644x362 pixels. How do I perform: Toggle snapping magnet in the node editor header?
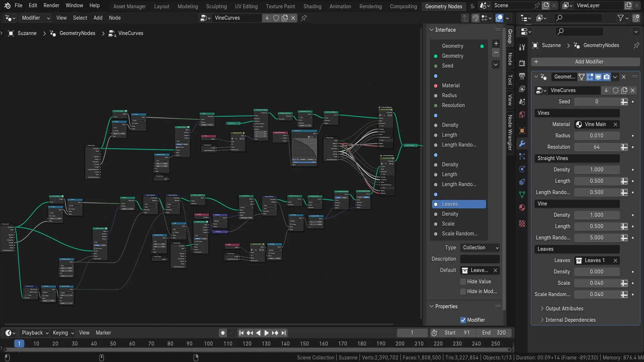[475, 18]
